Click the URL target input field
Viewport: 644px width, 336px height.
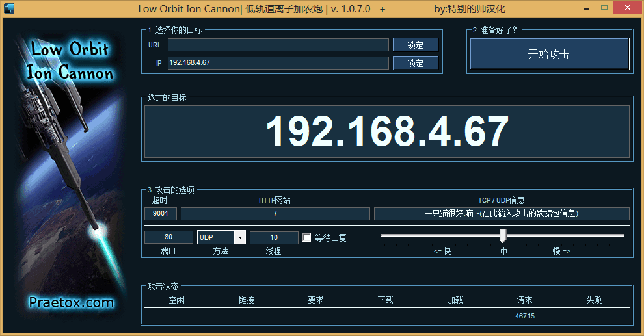[278, 45]
